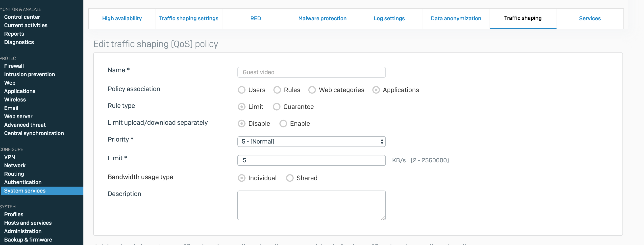644x245 pixels.
Task: Go to the Malware protection tab
Action: coord(322,19)
